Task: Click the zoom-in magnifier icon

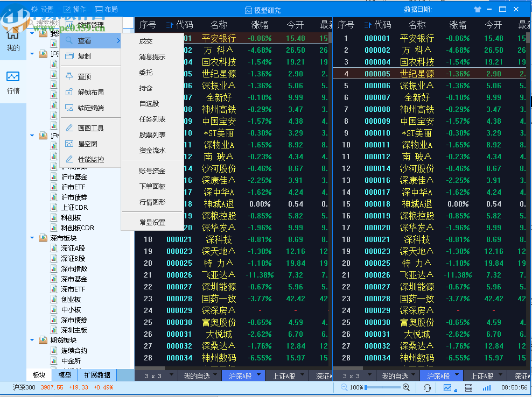Action: pyautogui.click(x=406, y=387)
